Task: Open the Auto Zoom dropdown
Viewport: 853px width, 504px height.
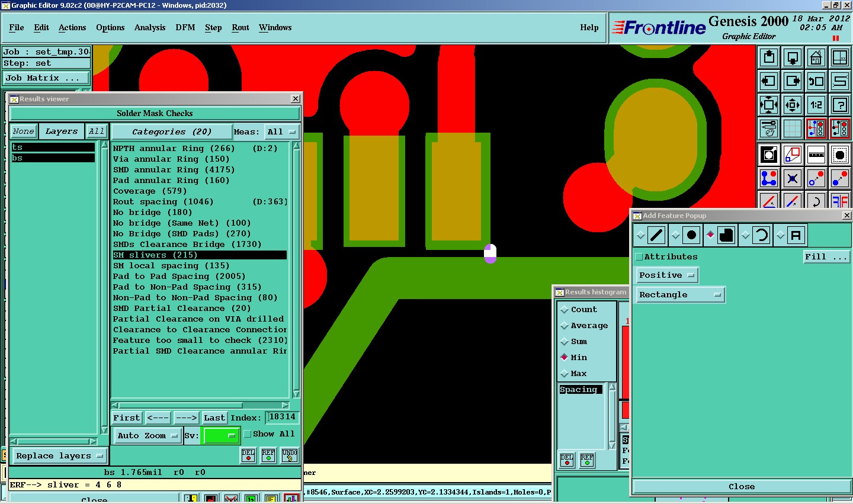Action: 147,436
